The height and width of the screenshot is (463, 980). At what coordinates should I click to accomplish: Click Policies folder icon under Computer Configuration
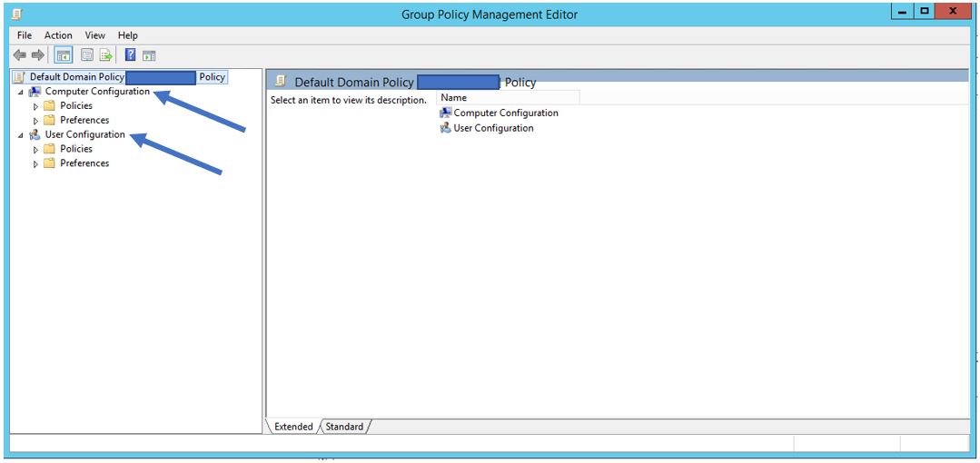49,105
